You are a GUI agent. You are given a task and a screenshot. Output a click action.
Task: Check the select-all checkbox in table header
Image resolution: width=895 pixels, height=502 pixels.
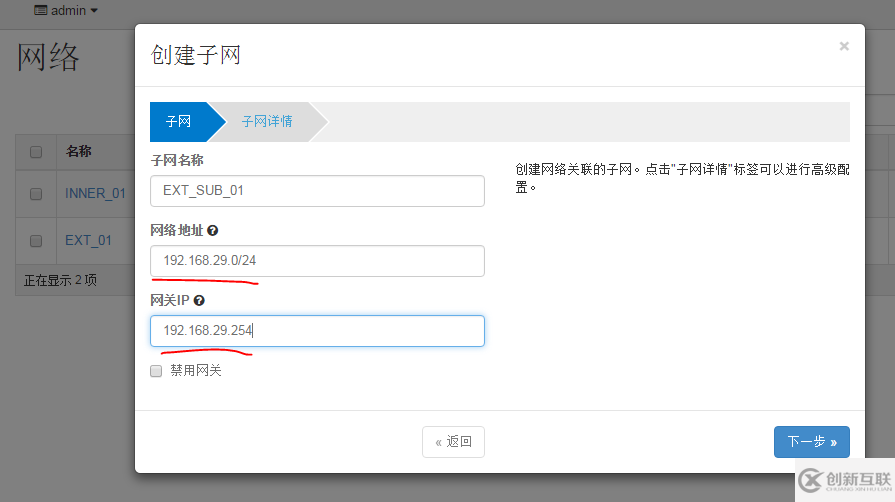[36, 152]
